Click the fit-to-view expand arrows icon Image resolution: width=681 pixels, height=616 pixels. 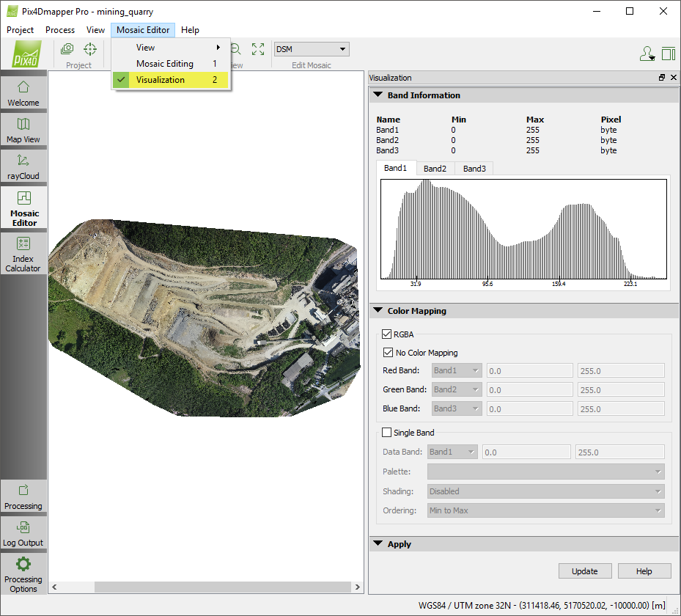click(258, 49)
